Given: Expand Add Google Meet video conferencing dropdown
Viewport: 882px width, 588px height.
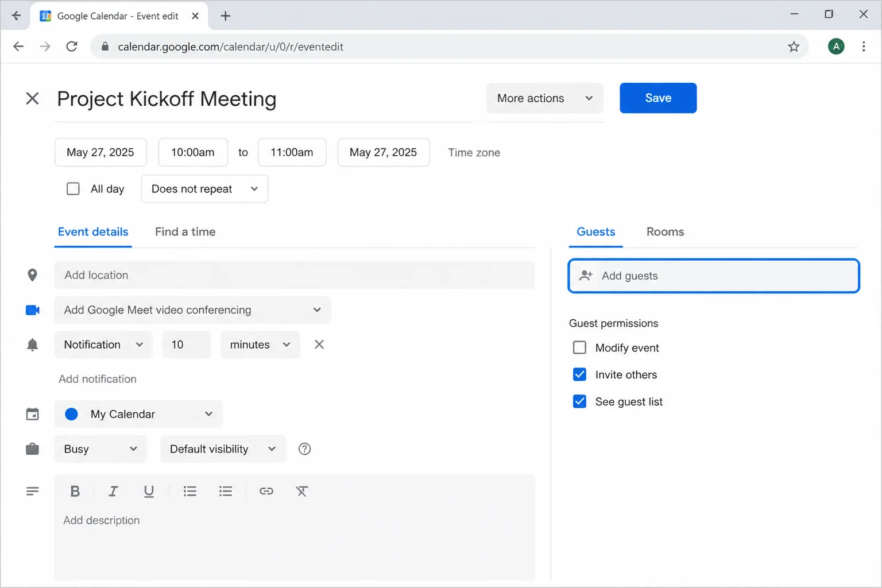Looking at the screenshot, I should pos(193,310).
